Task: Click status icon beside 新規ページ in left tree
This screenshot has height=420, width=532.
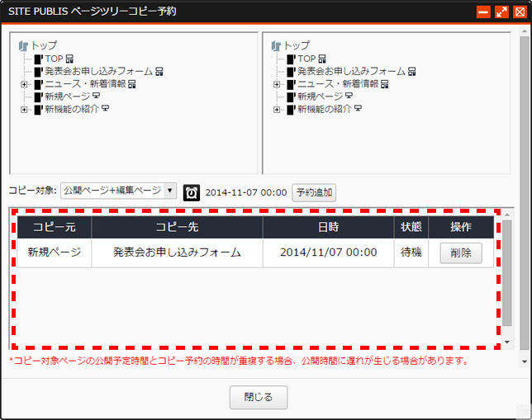Action: coord(97,96)
